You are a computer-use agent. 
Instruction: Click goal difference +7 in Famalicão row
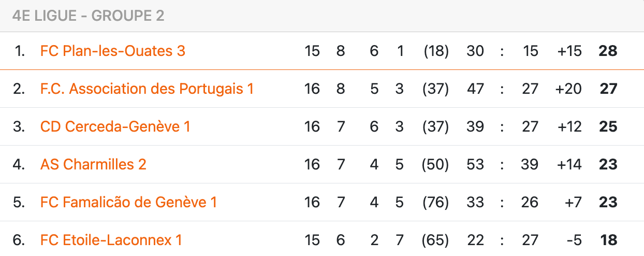point(573,202)
